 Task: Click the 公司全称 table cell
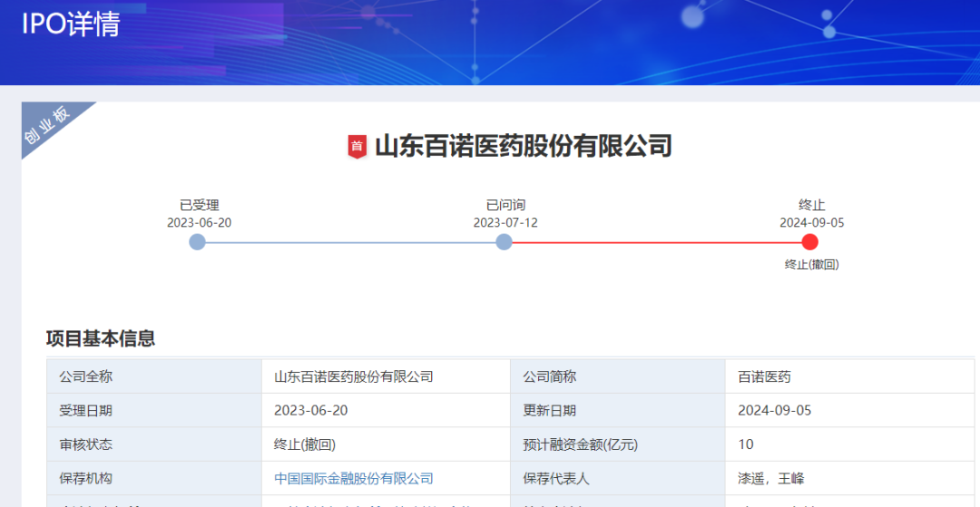click(154, 376)
